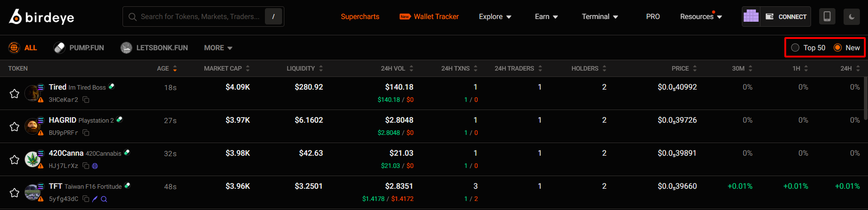Image resolution: width=868 pixels, height=210 pixels.
Task: Copy the 3HCeKar2 address
Action: (x=86, y=100)
